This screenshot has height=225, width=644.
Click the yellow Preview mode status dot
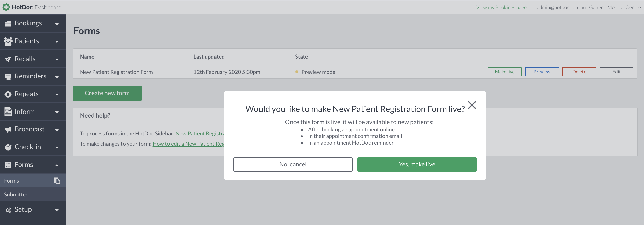coord(297,72)
